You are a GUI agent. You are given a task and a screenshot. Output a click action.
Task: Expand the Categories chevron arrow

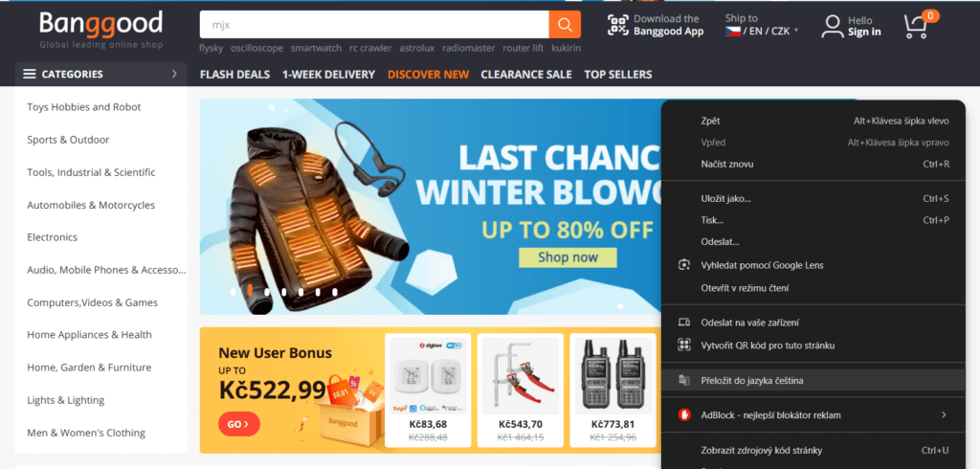174,74
